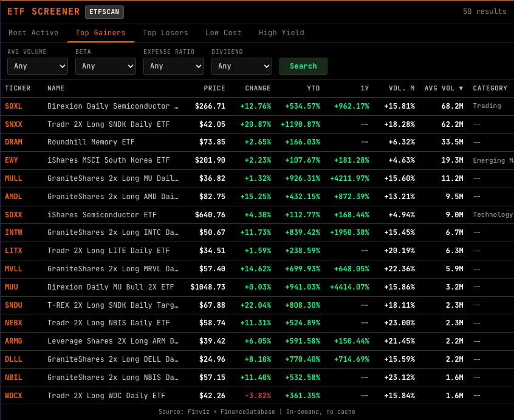
Task: Sort by the NAME column header
Action: pyautogui.click(x=56, y=88)
